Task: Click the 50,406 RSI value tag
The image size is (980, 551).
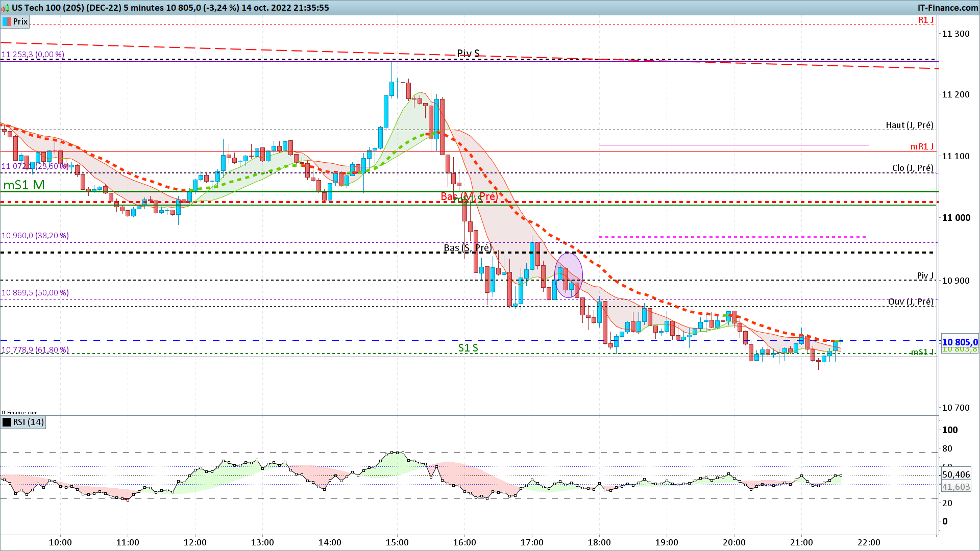Action: coord(955,474)
